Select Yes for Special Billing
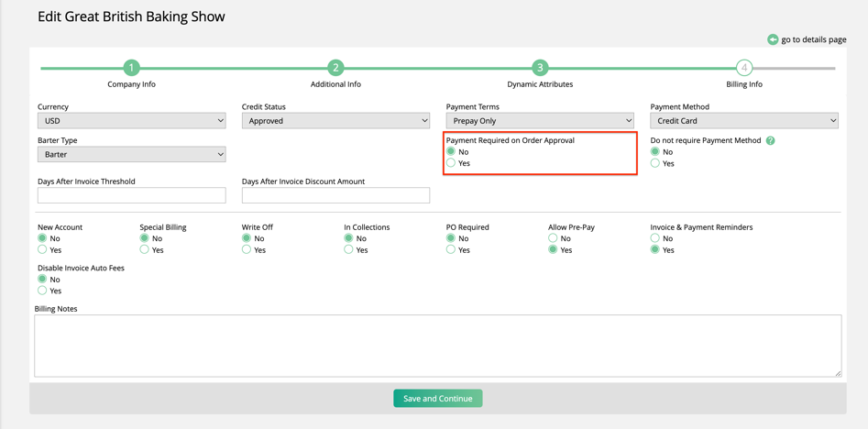This screenshot has height=429, width=868. click(145, 249)
